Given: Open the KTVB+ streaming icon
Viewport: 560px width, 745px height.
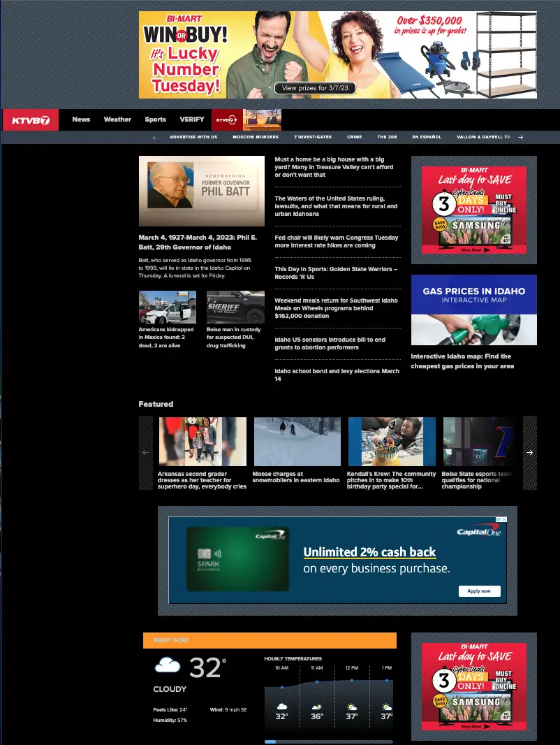Looking at the screenshot, I should tap(227, 120).
